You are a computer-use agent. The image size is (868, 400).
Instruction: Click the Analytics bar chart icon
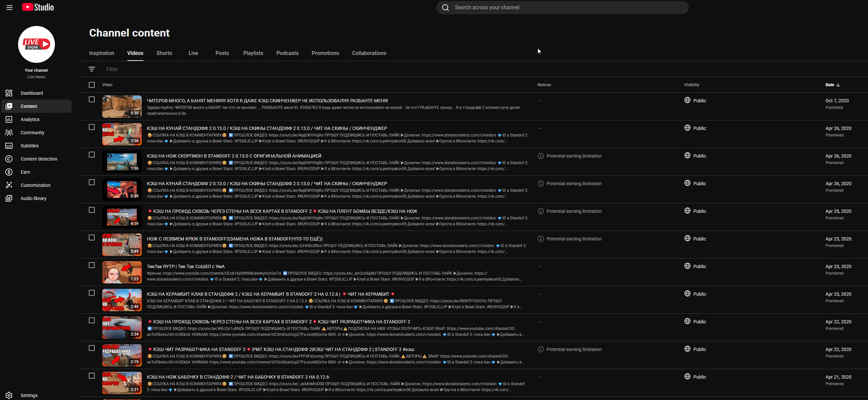pyautogui.click(x=9, y=119)
